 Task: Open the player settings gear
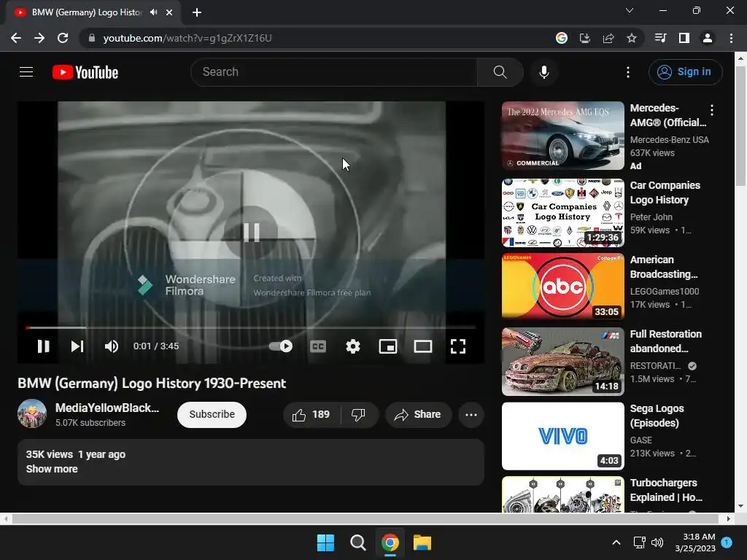352,346
